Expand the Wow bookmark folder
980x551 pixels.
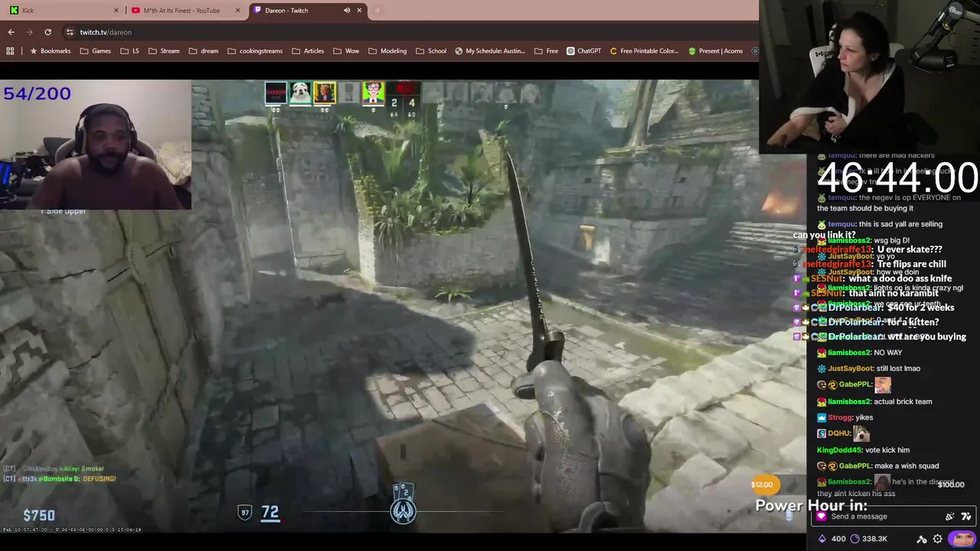[346, 51]
